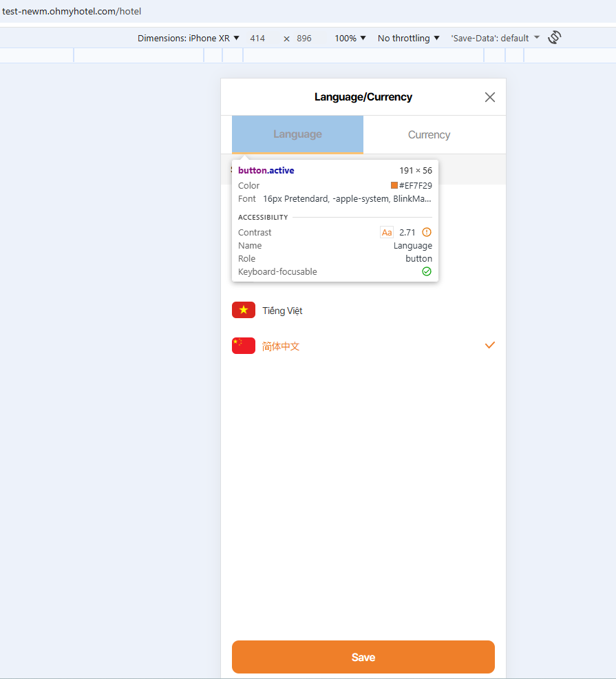The image size is (616, 679).
Task: Select 简体中文 language option
Action: pyautogui.click(x=363, y=346)
